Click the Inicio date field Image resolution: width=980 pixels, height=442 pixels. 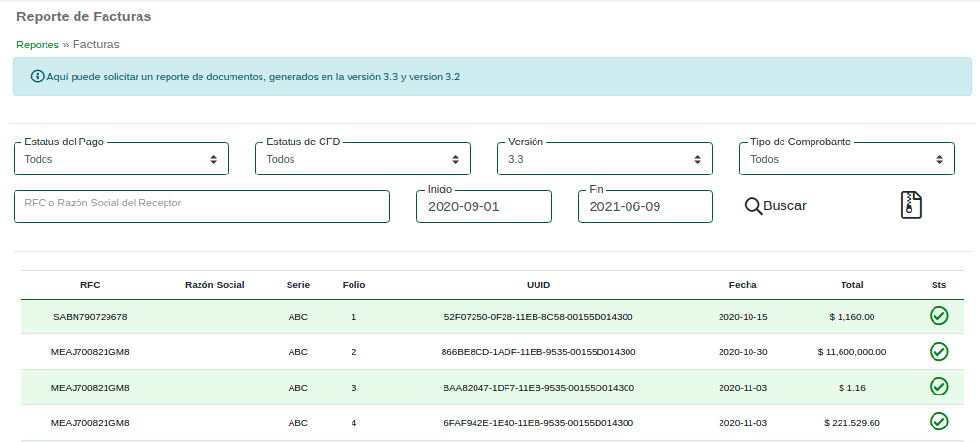(x=483, y=206)
